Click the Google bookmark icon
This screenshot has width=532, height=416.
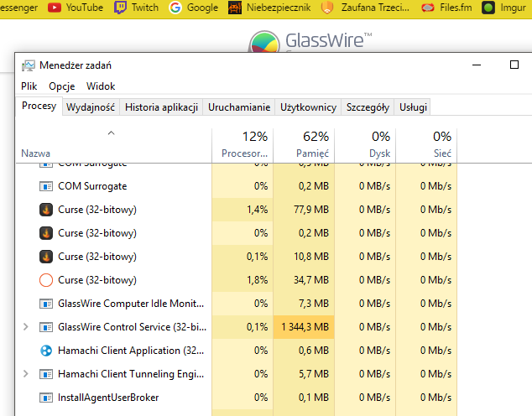click(175, 8)
